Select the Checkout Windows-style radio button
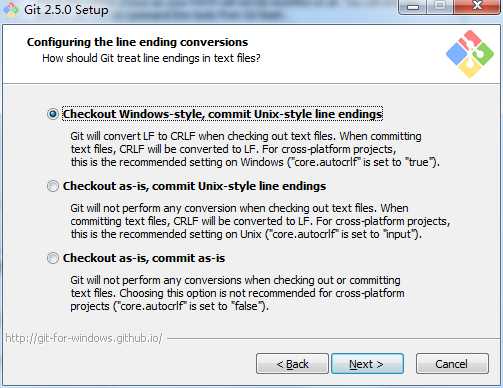The width and height of the screenshot is (503, 388). 53,114
